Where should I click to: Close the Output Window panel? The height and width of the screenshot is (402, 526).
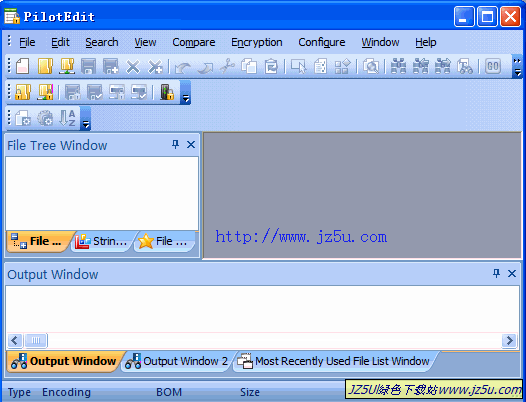point(512,273)
